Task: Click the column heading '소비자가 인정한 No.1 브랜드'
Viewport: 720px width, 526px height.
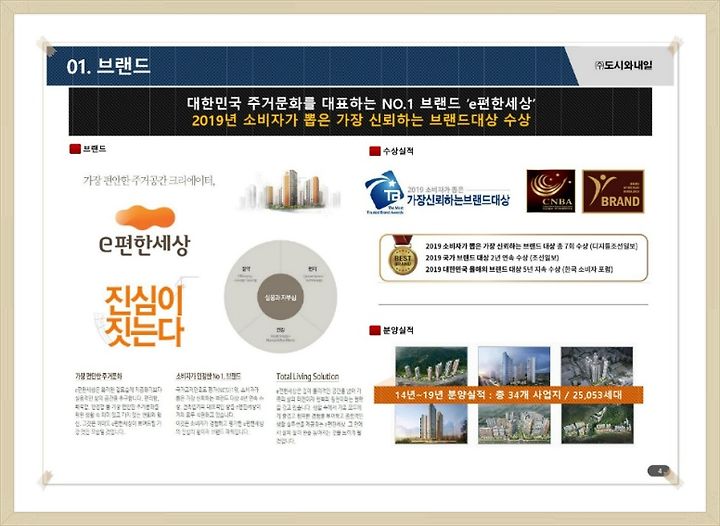Action: click(208, 376)
